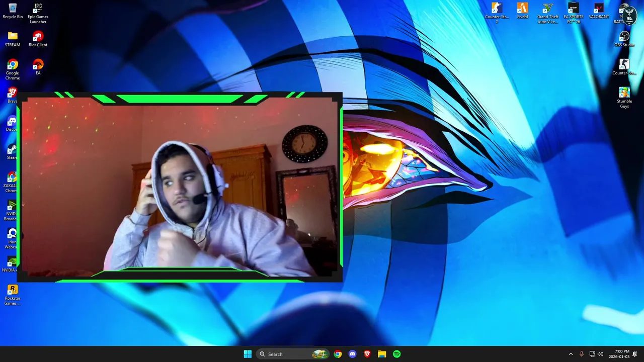Launch OBS Studio from desktop
Viewport: 644px width, 362px height.
[624, 39]
